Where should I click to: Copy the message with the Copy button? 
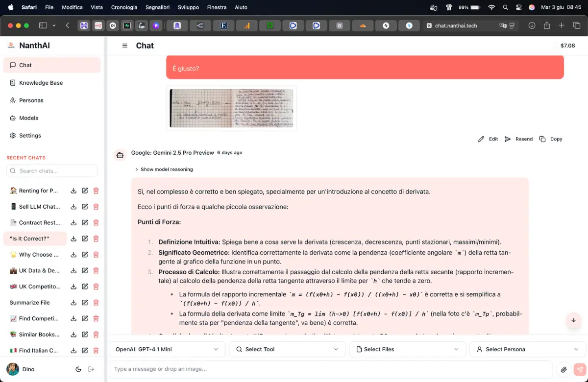pyautogui.click(x=551, y=139)
